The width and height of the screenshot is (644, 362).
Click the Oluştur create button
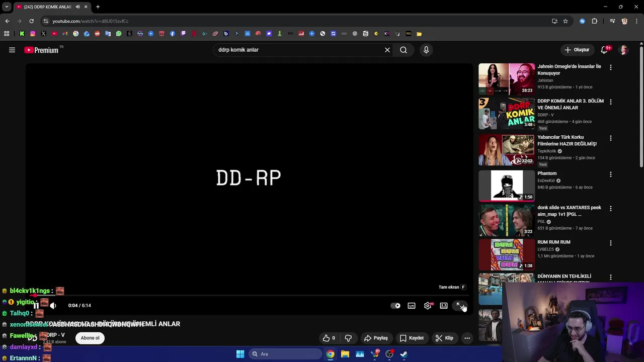pos(577,50)
